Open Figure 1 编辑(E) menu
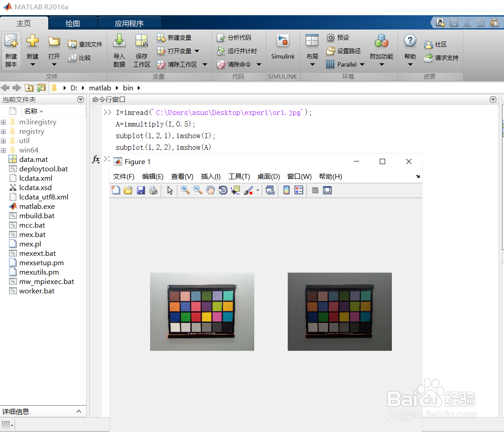504x432 pixels. [x=153, y=177]
